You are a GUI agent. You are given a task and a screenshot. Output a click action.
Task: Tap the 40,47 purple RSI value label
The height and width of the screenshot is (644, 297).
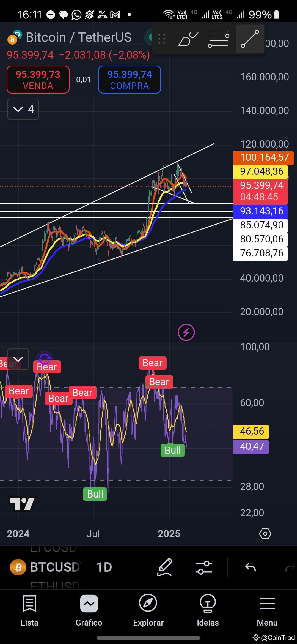tap(251, 446)
